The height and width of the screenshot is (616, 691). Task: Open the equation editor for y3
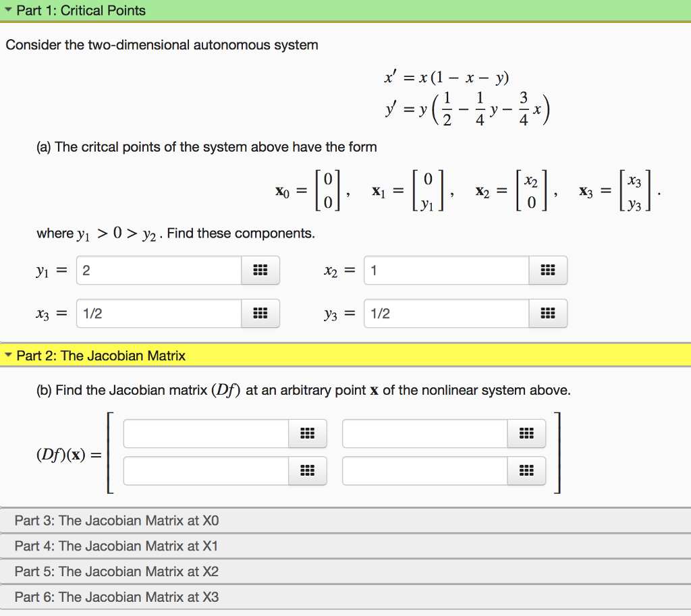pos(548,313)
